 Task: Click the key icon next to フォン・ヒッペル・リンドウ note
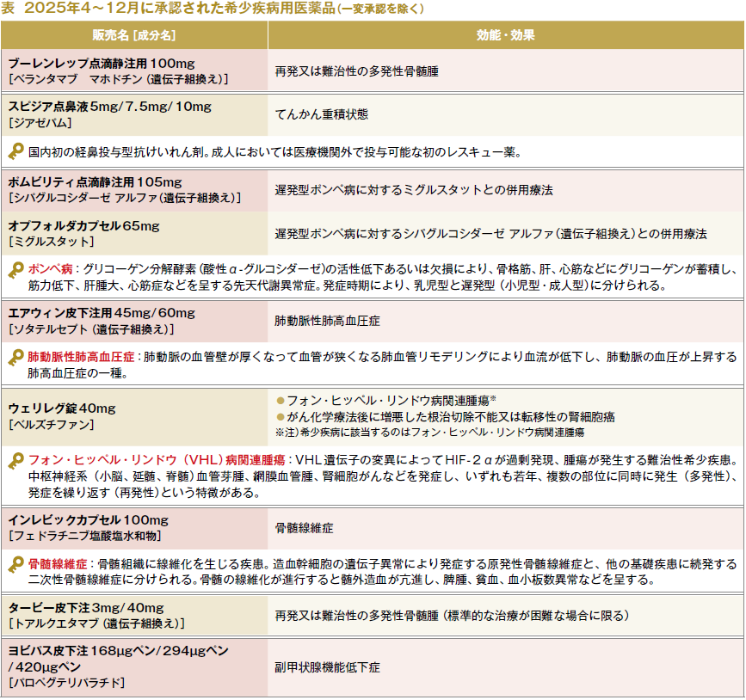click(x=15, y=462)
